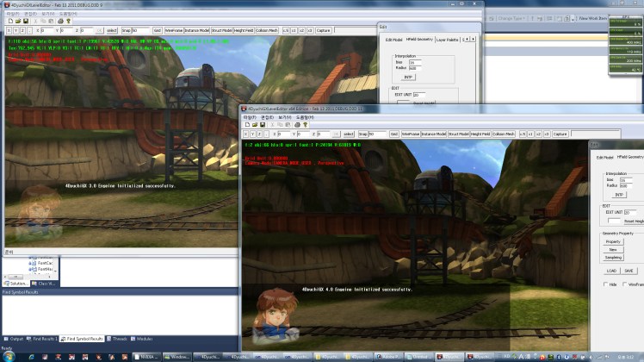Open Output tab in Visual Studio bottom panel
644x362 pixels.
click(14, 339)
